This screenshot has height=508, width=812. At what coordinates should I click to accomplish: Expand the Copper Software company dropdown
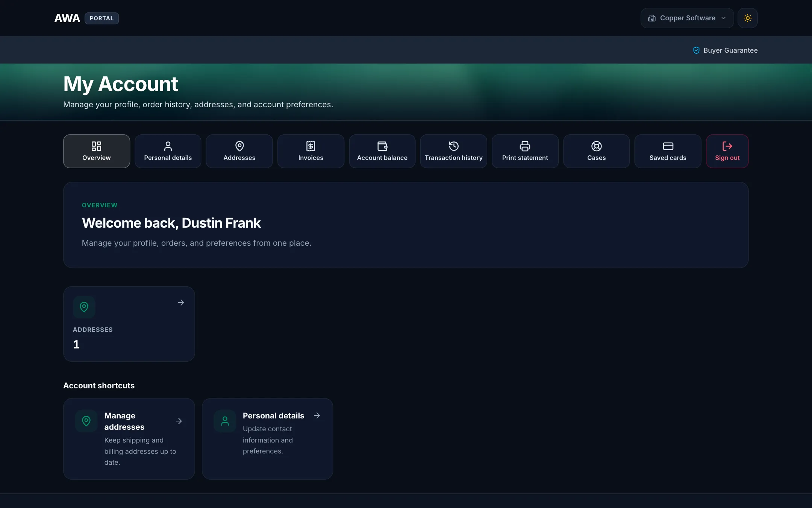tap(687, 18)
